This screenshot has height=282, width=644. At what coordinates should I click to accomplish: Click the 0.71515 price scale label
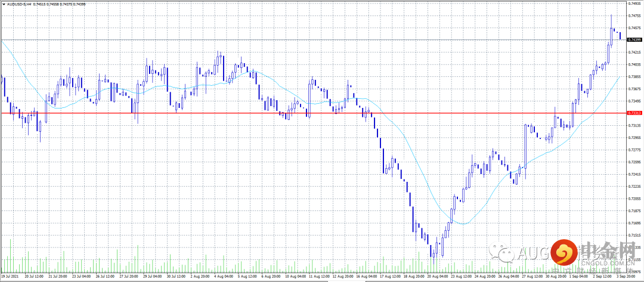pyautogui.click(x=634, y=235)
